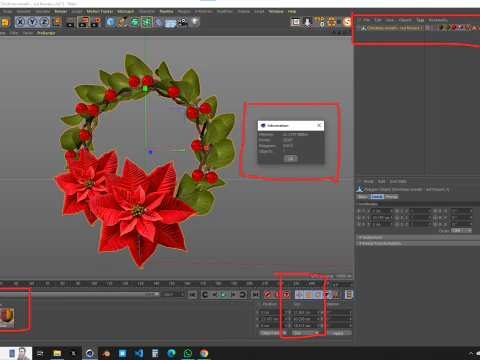Image resolution: width=480 pixels, height=360 pixels.
Task: Toggle the Y axis lock
Action: (32, 22)
